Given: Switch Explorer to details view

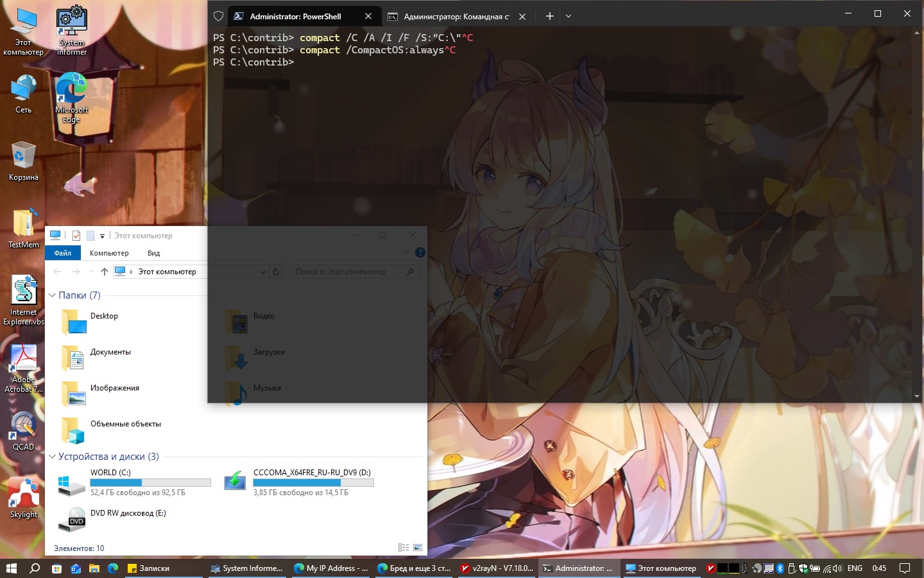Looking at the screenshot, I should pyautogui.click(x=404, y=548).
